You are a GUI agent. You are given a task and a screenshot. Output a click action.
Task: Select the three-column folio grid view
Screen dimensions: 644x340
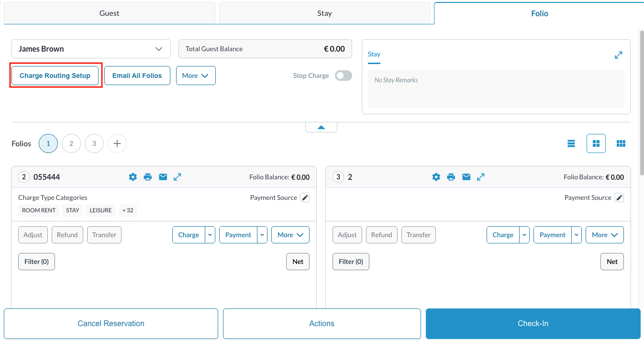click(x=621, y=143)
